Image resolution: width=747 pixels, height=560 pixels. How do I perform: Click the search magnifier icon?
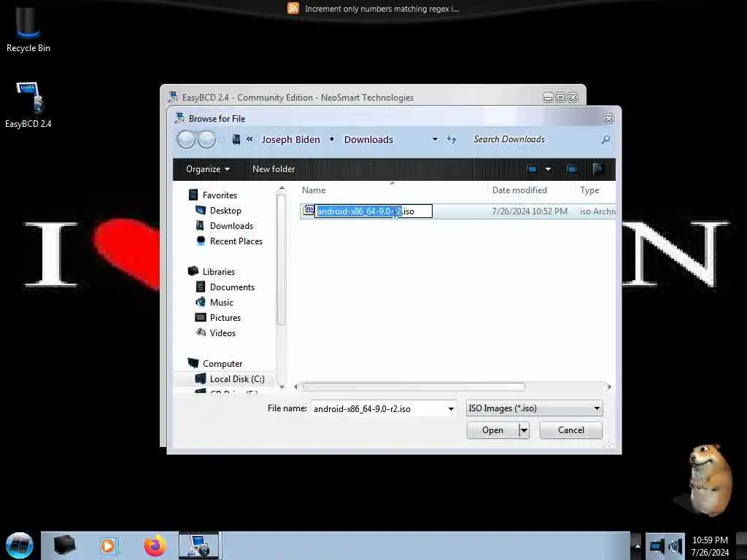(x=605, y=139)
